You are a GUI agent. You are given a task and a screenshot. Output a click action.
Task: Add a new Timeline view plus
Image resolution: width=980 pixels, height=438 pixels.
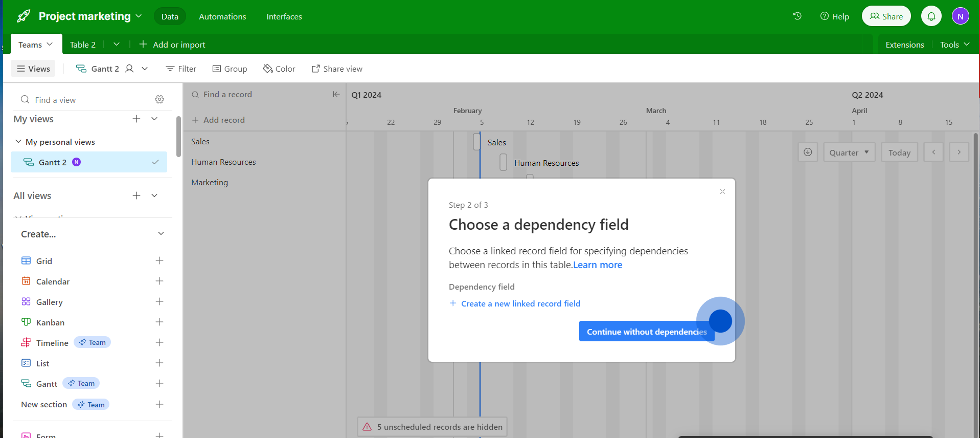pyautogui.click(x=159, y=342)
